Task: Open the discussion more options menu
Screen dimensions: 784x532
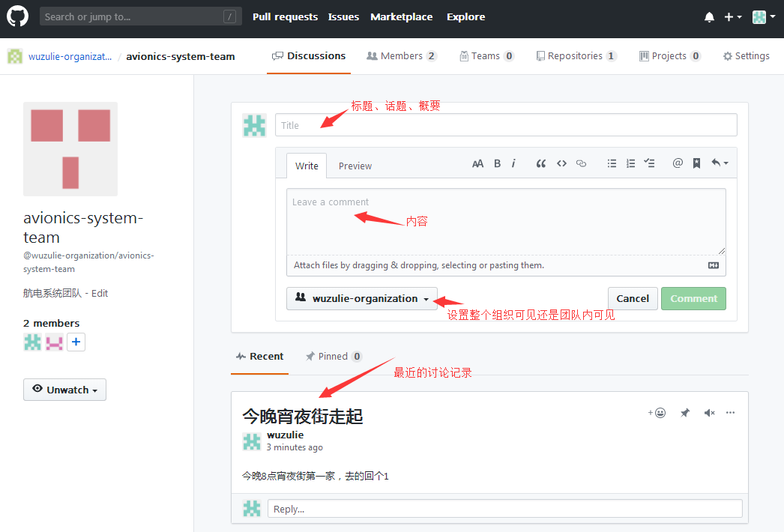Action: pyautogui.click(x=731, y=413)
